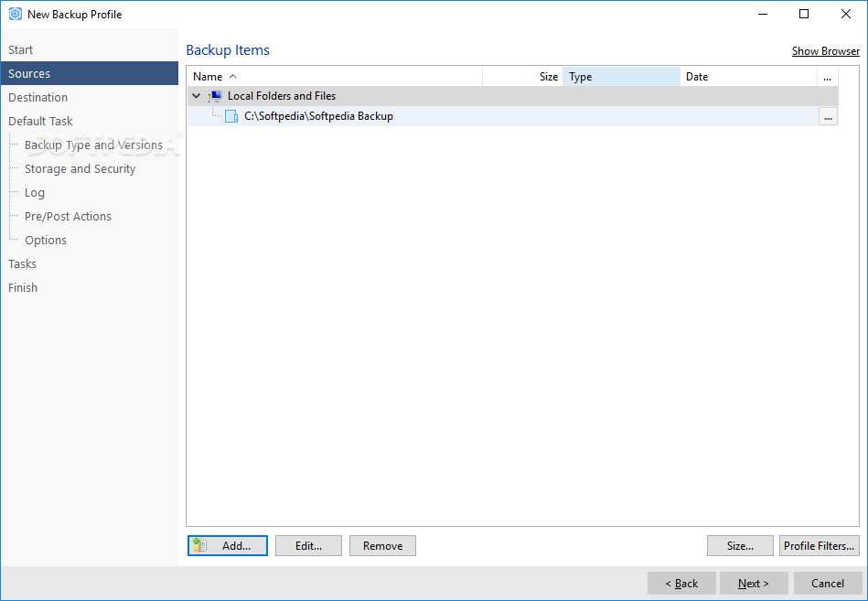
Task: Select the Sources step
Action: coord(89,73)
